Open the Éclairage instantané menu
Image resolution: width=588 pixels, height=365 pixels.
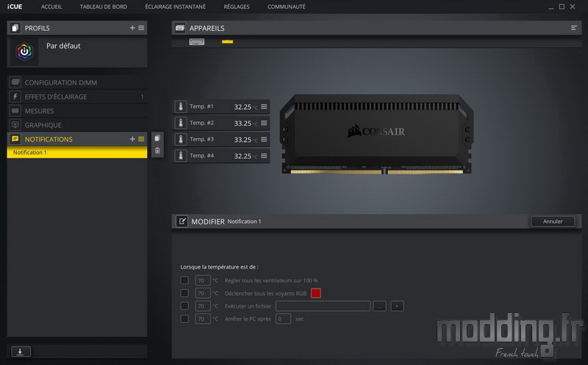(x=175, y=7)
